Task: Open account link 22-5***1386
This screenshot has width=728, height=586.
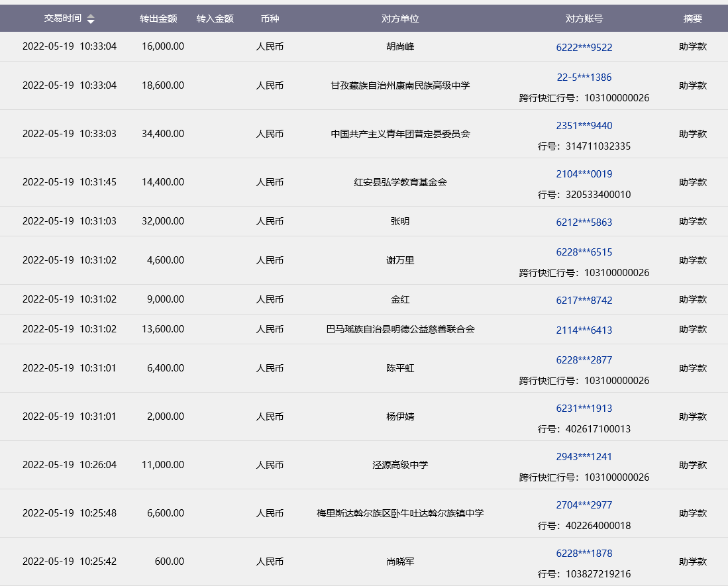Action: pos(584,77)
